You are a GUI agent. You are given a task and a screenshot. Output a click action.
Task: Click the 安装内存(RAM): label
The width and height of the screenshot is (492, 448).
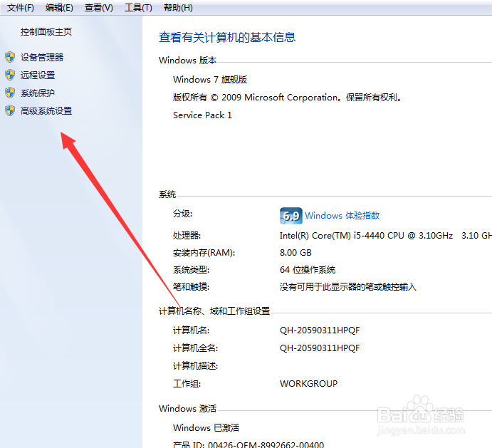(204, 253)
